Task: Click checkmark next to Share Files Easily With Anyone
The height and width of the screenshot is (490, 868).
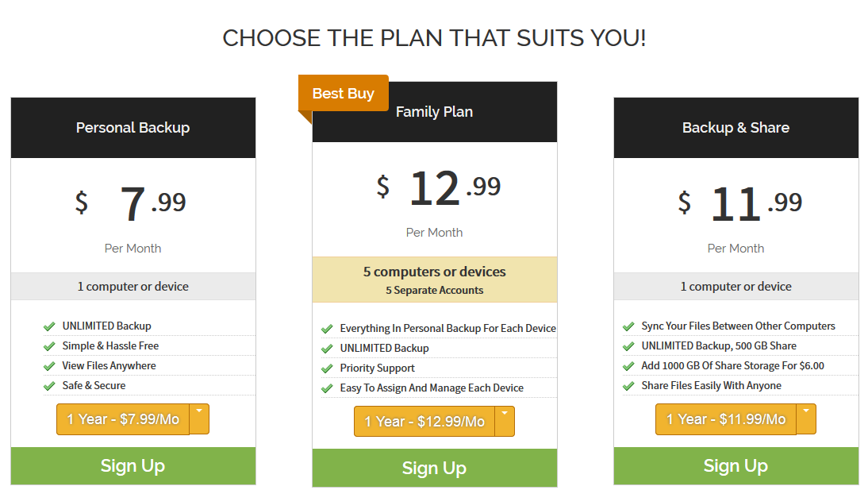Action: [628, 386]
